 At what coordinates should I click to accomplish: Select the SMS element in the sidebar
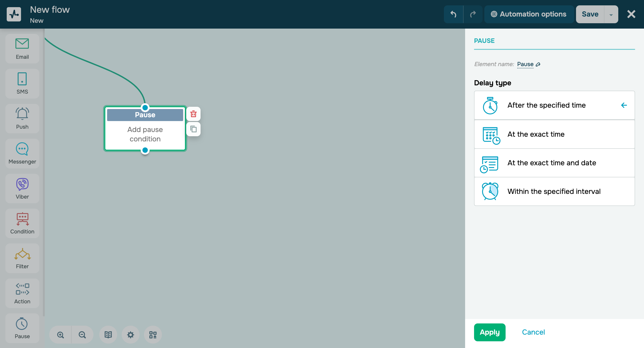click(22, 83)
